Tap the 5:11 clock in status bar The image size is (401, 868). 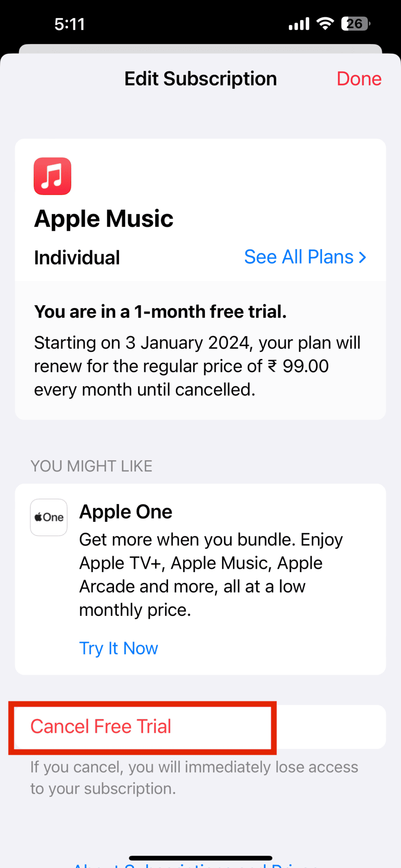click(70, 24)
